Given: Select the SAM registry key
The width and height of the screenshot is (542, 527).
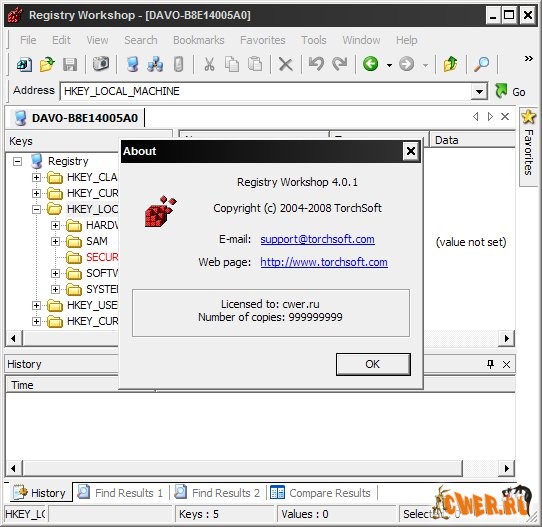Looking at the screenshot, I should click(x=97, y=241).
